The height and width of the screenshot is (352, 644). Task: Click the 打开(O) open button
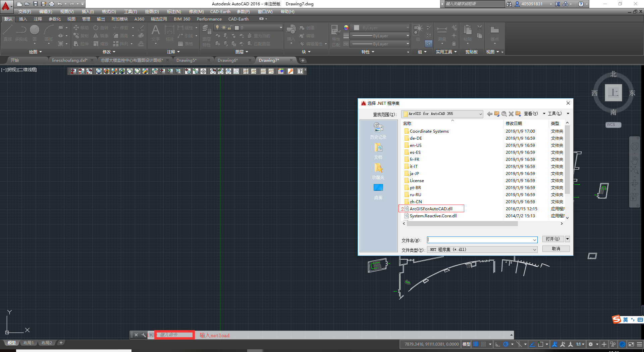(553, 239)
